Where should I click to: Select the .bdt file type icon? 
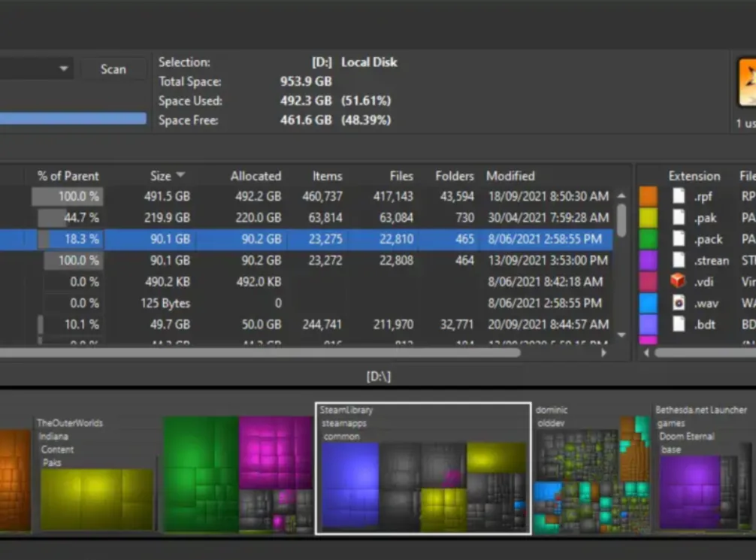click(679, 324)
